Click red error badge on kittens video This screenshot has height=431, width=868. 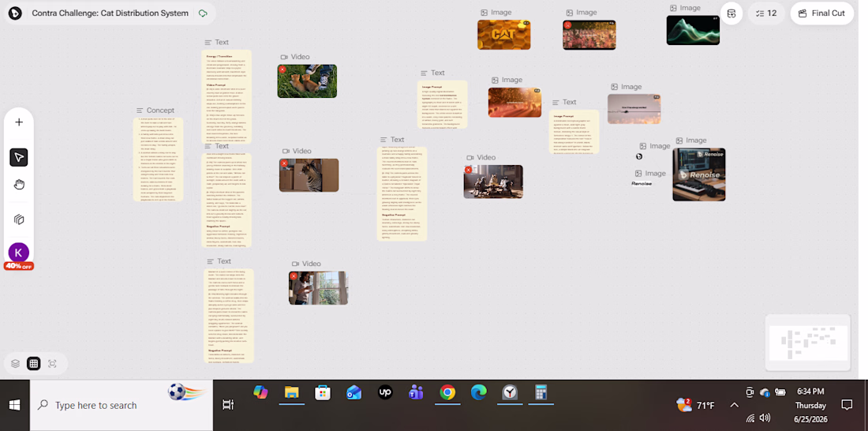click(282, 69)
